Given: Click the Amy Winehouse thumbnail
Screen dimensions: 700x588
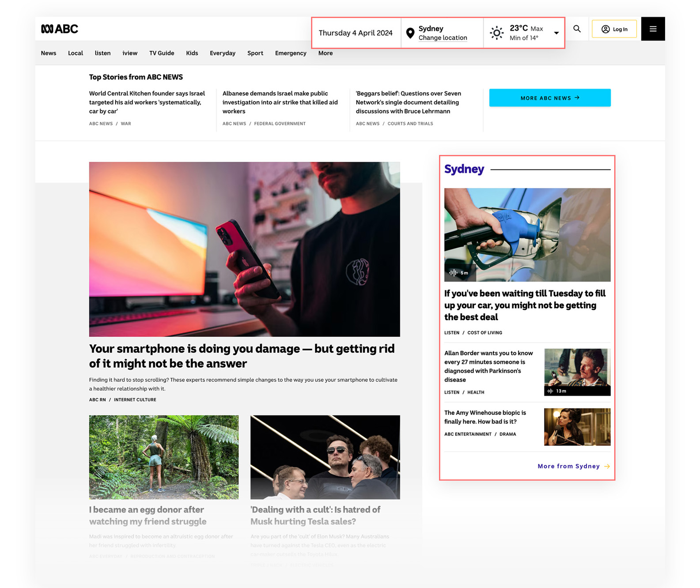Looking at the screenshot, I should [577, 427].
